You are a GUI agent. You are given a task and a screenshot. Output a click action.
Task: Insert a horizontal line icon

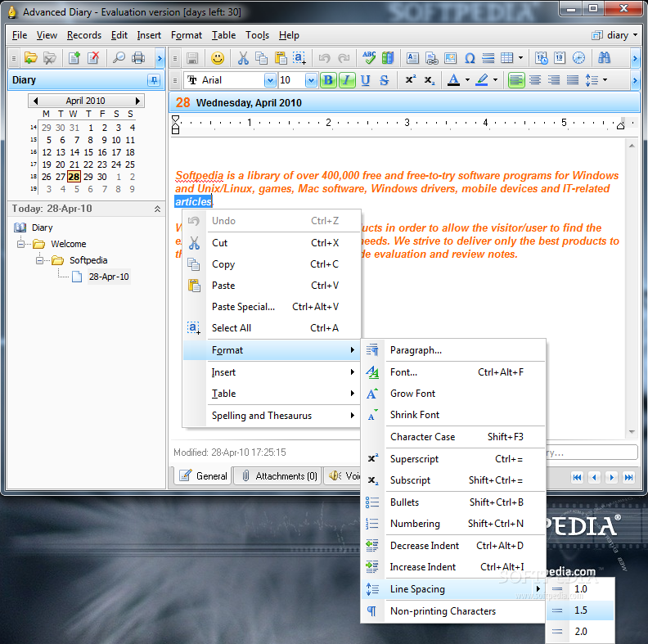click(488, 58)
